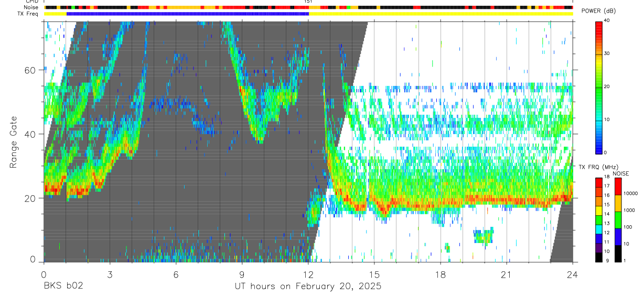644x297 pixels.
Task: Click the 21 tick on the UT hours axis
Action: tap(507, 274)
